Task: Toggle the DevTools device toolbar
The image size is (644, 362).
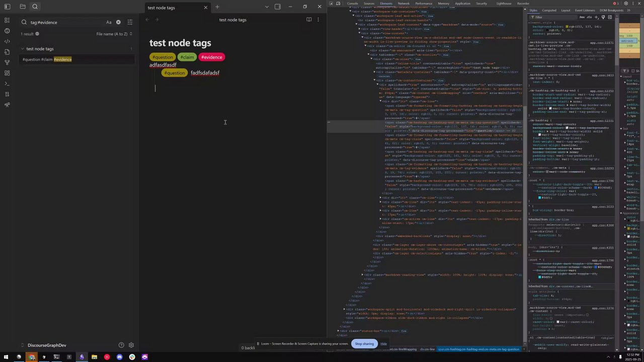Action: (x=339, y=4)
